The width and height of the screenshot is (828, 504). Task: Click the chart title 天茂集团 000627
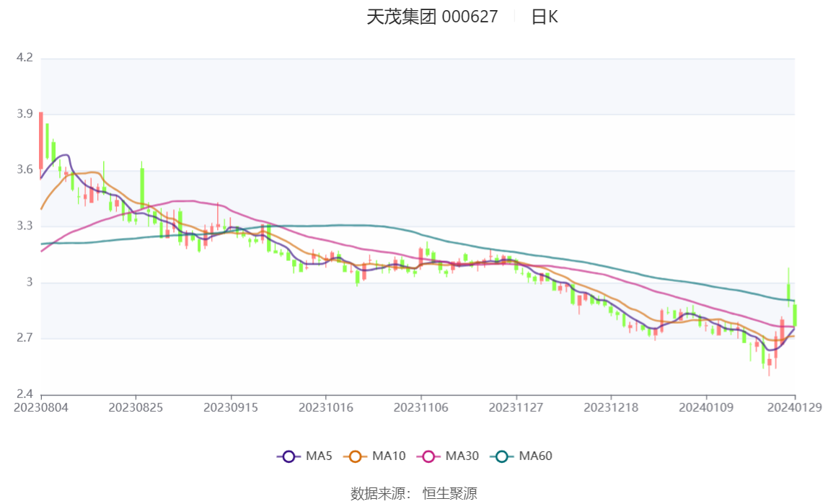(x=432, y=17)
